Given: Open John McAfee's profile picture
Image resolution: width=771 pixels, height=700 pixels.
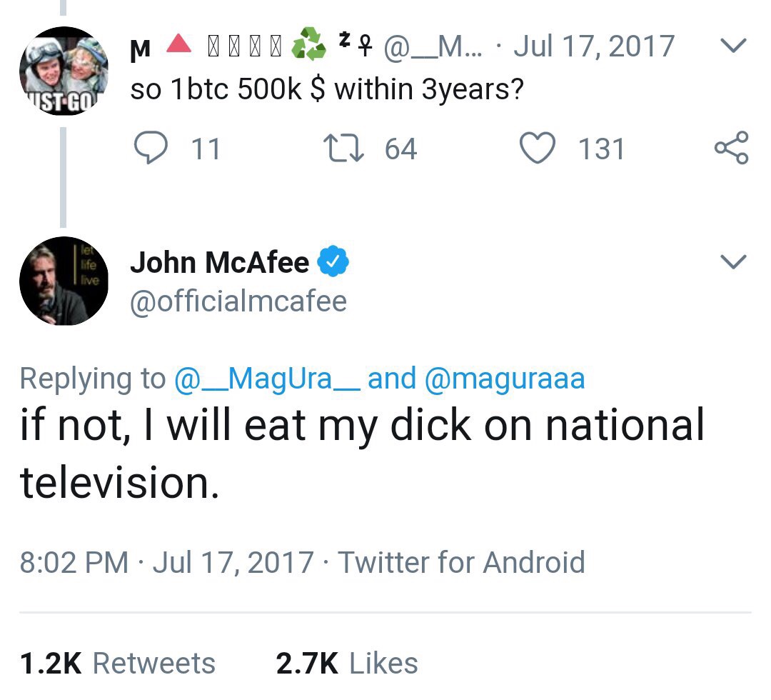Looking at the screenshot, I should point(64,281).
